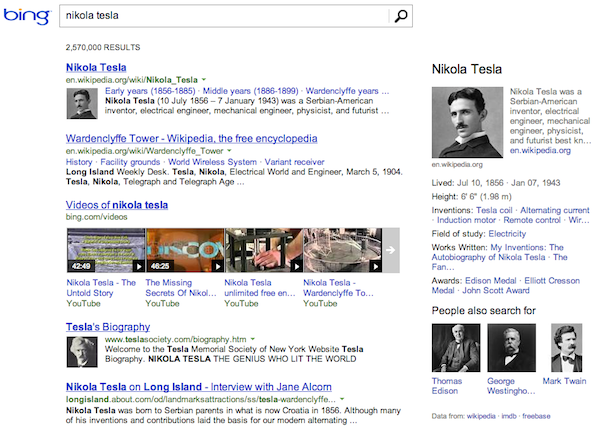600x429 pixels.
Task: Click large Nikola Tesla portrait in sidebar
Action: (467, 122)
